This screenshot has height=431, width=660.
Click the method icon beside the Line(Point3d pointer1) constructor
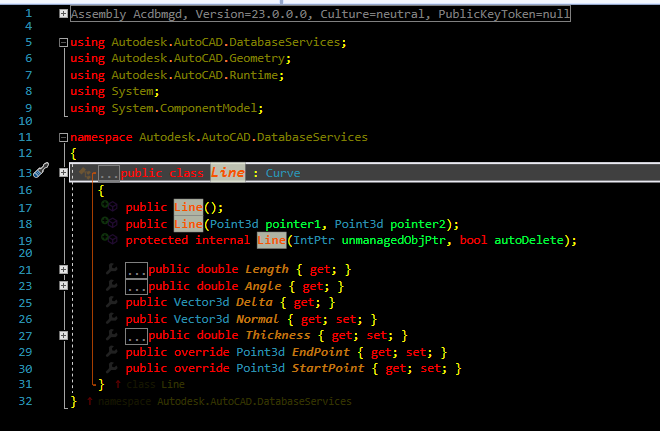[x=109, y=222]
